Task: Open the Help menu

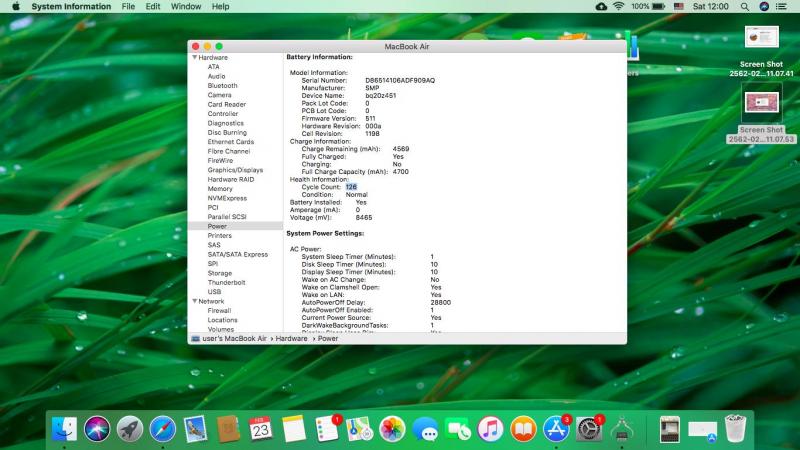Action: coord(220,7)
